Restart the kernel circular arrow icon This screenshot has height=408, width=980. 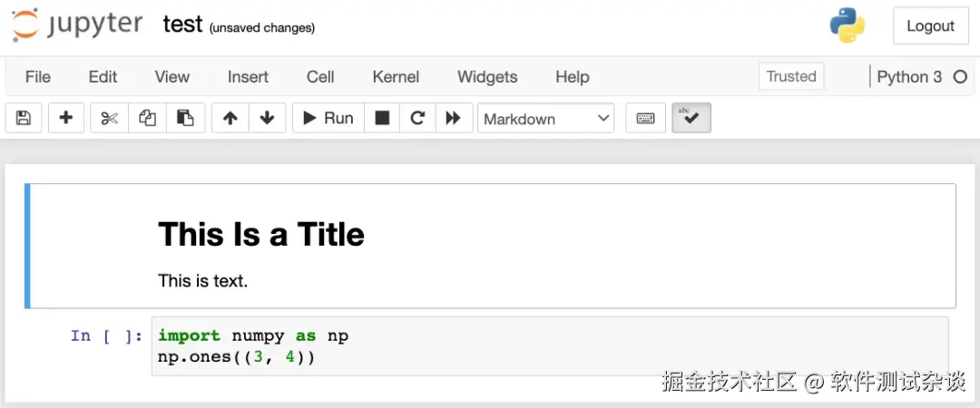(x=417, y=118)
